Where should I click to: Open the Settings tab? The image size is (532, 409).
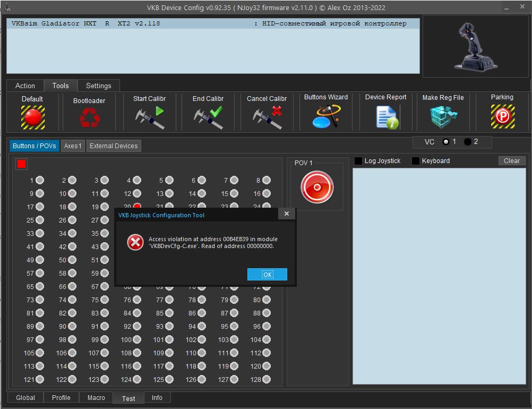[99, 86]
